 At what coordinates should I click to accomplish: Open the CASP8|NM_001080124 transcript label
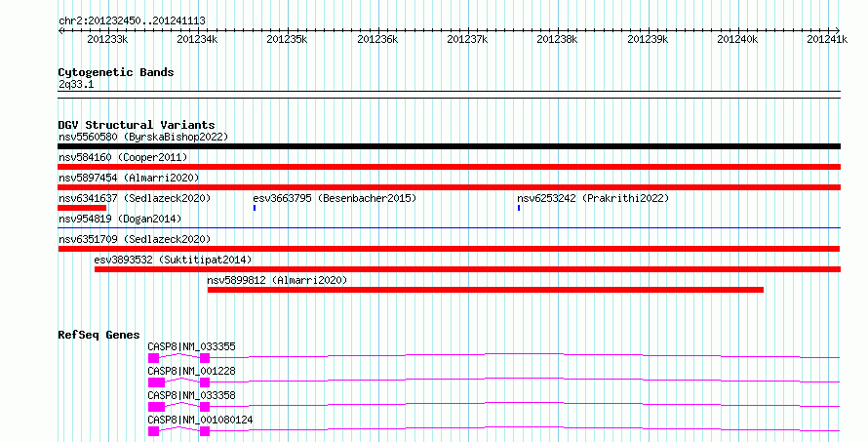(x=200, y=420)
